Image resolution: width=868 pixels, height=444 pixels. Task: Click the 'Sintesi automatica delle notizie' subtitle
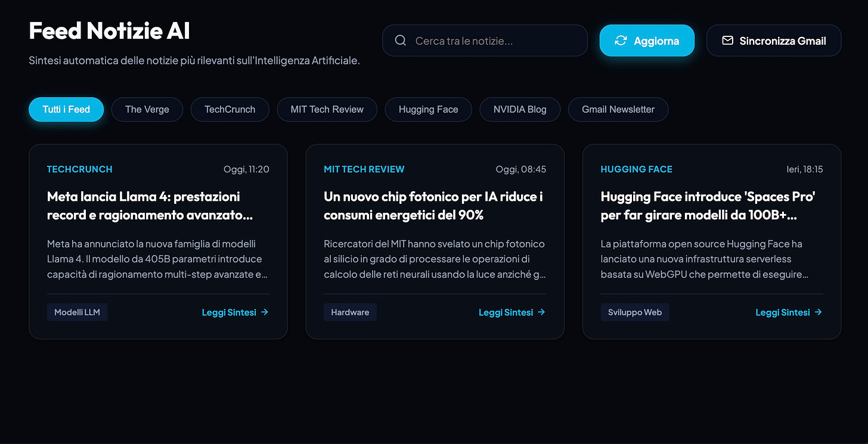194,60
